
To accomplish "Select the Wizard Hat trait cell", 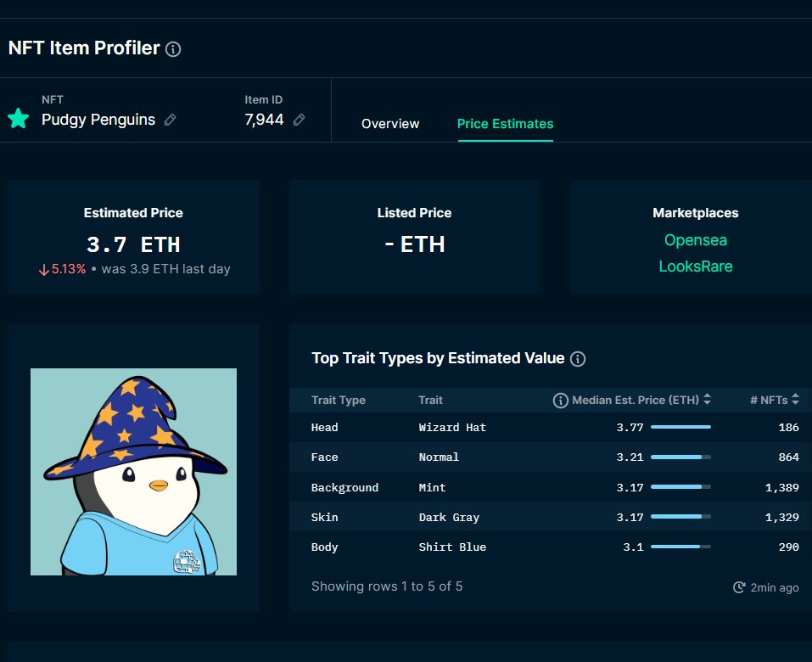I will [452, 428].
